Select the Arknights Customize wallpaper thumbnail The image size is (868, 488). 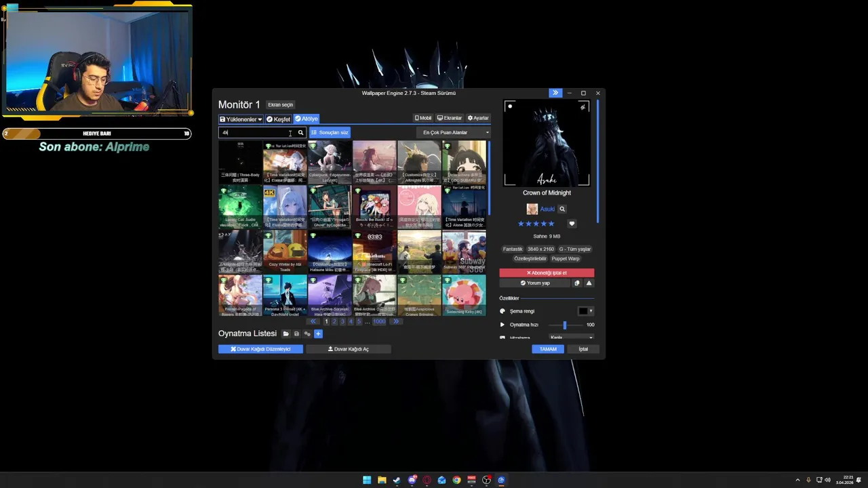[419, 163]
